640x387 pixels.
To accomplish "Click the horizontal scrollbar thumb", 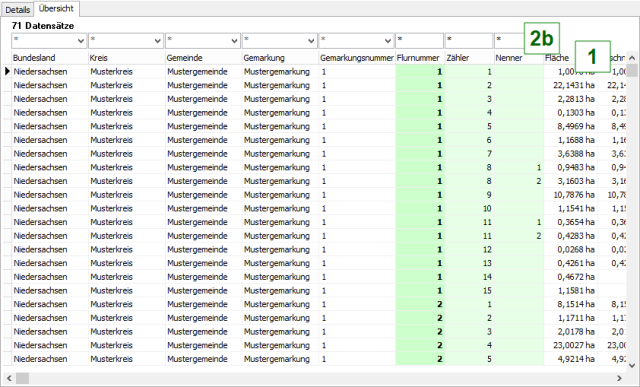I will click(x=22, y=378).
